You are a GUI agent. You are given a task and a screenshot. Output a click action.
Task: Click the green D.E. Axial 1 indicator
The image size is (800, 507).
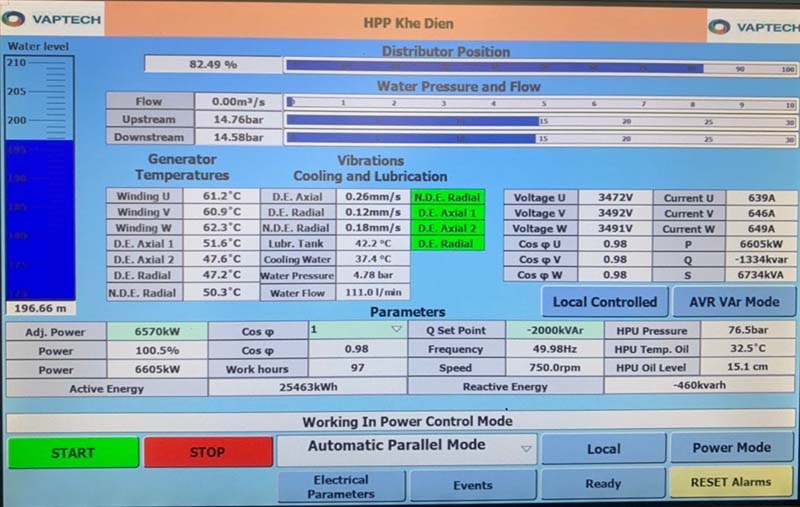click(446, 213)
